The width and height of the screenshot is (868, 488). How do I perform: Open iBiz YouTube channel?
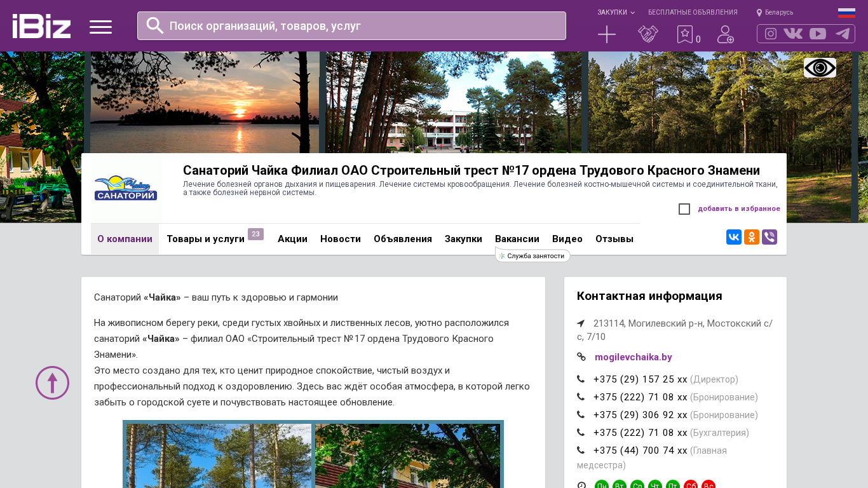(818, 34)
